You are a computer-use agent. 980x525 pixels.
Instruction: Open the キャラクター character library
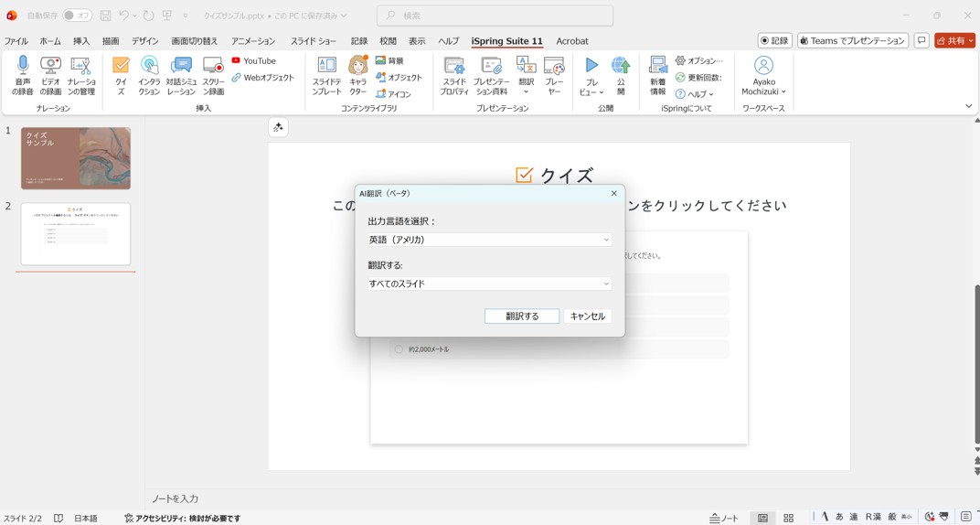click(x=357, y=74)
